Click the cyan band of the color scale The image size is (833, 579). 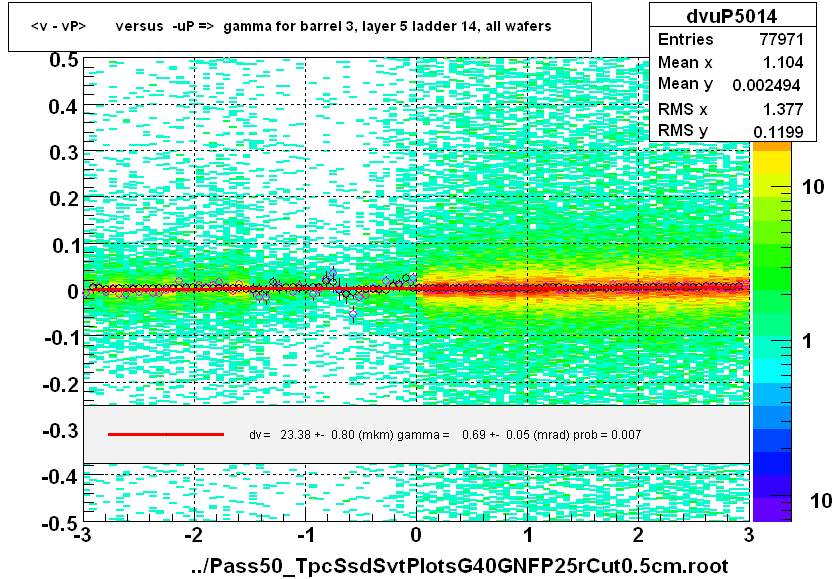[x=772, y=372]
